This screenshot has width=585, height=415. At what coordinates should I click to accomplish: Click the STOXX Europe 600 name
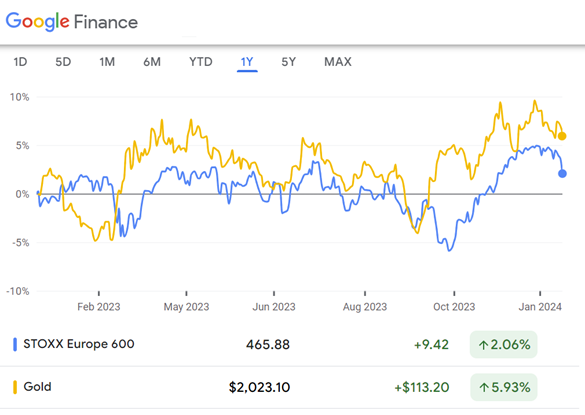[79, 344]
